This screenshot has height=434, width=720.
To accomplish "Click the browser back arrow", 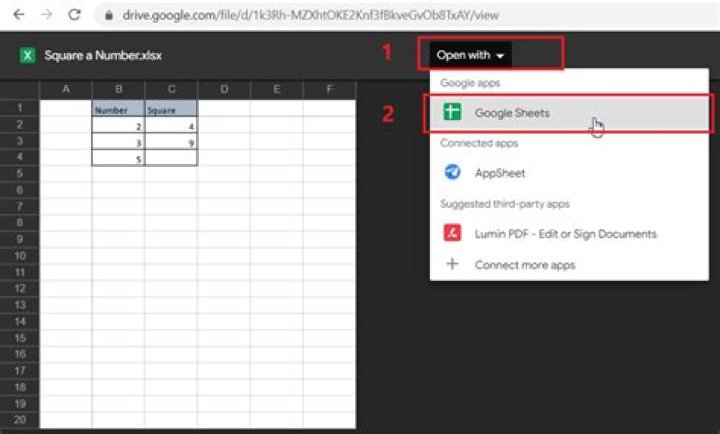I will pyautogui.click(x=19, y=15).
